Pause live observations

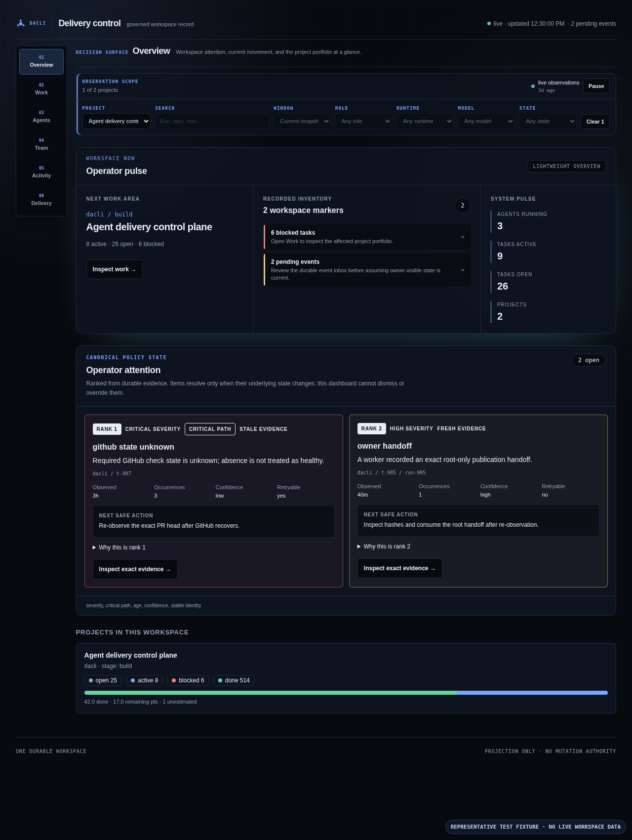(x=596, y=86)
